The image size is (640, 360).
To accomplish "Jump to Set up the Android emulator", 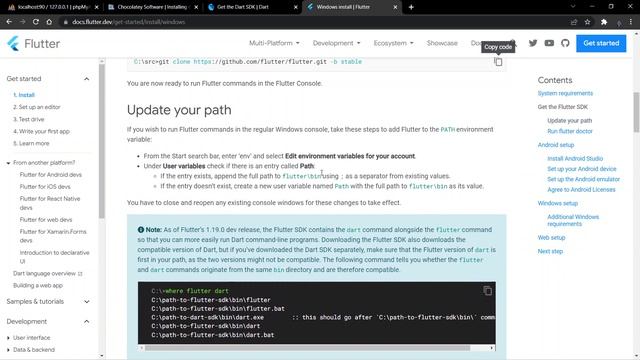I will (583, 179).
